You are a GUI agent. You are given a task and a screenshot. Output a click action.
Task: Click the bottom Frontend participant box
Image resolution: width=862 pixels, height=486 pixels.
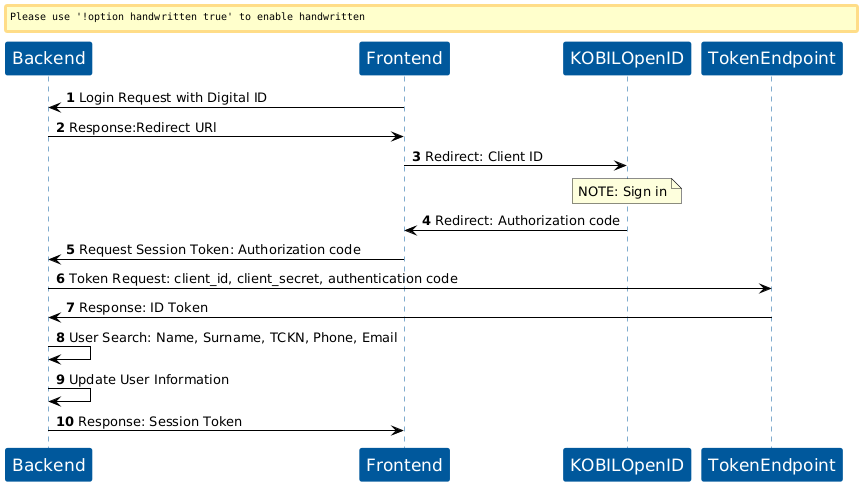(404, 465)
